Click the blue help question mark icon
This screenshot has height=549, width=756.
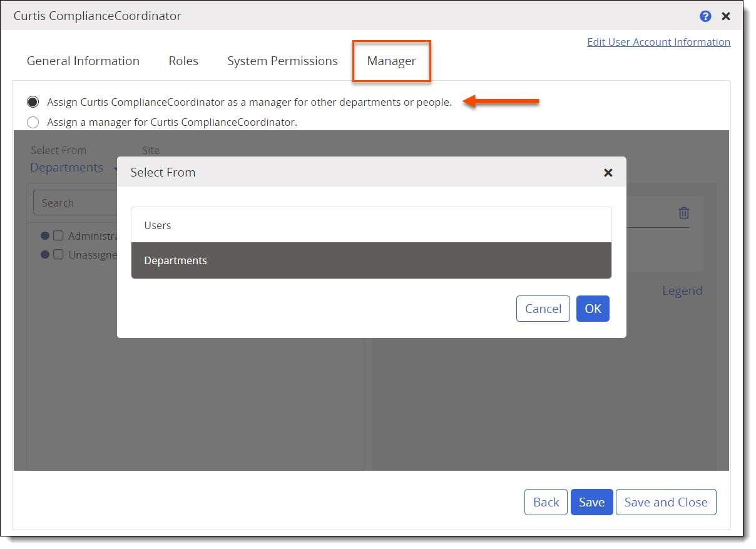coord(705,16)
